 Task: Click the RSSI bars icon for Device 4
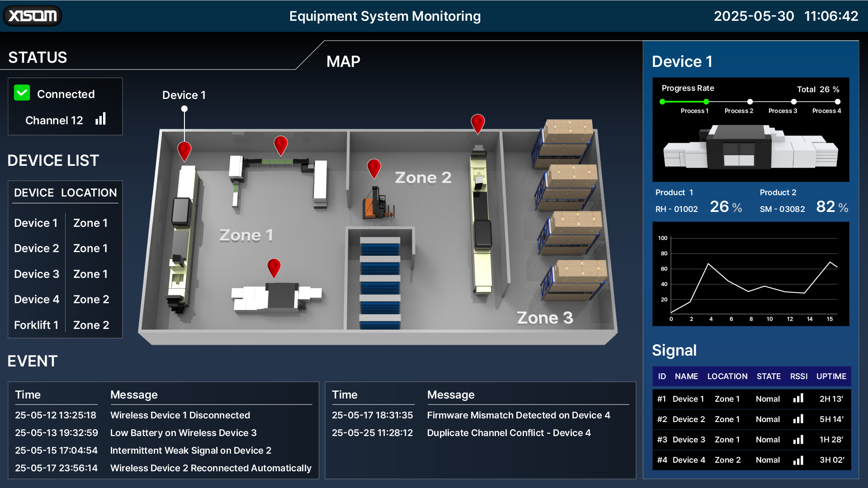(798, 460)
